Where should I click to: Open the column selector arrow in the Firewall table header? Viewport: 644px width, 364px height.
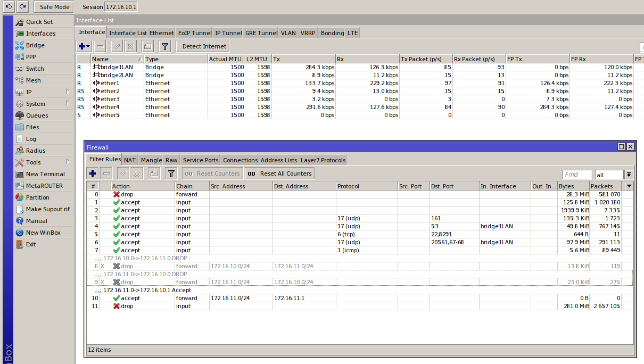(x=630, y=186)
